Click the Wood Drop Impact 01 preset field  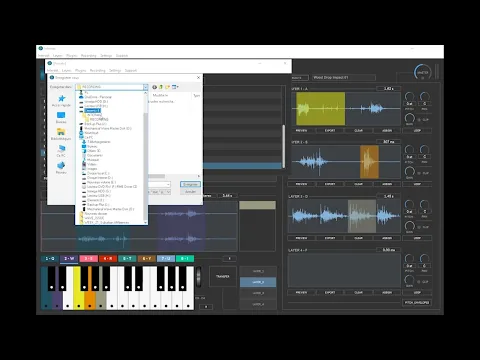344,78
